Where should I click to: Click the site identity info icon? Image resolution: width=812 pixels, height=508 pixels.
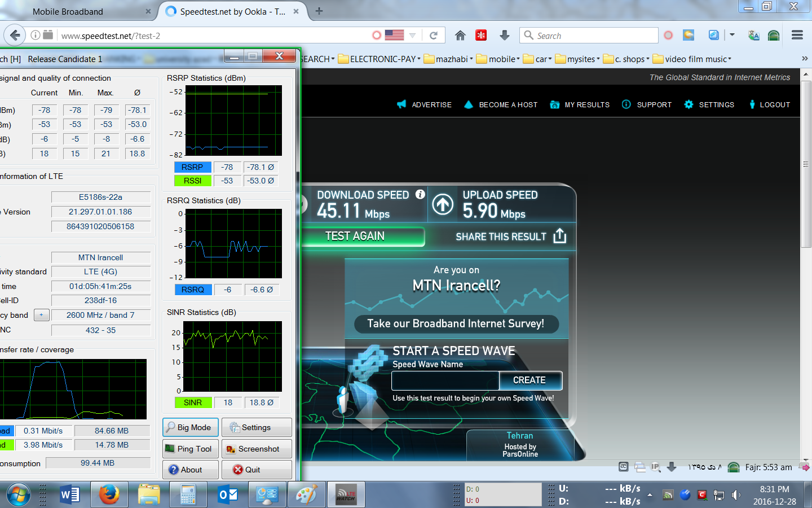pyautogui.click(x=35, y=35)
